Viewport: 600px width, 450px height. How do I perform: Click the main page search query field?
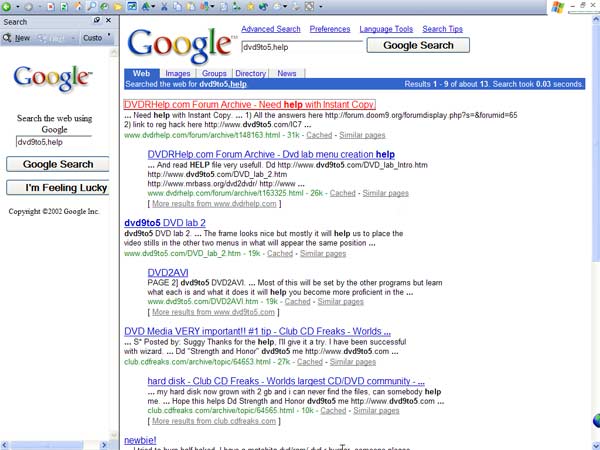click(302, 47)
